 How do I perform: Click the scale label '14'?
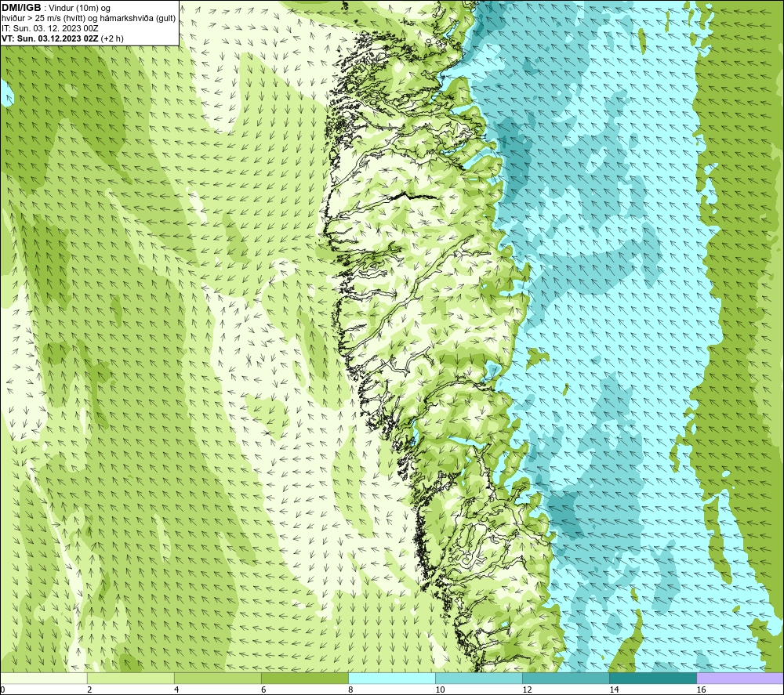pos(614,690)
